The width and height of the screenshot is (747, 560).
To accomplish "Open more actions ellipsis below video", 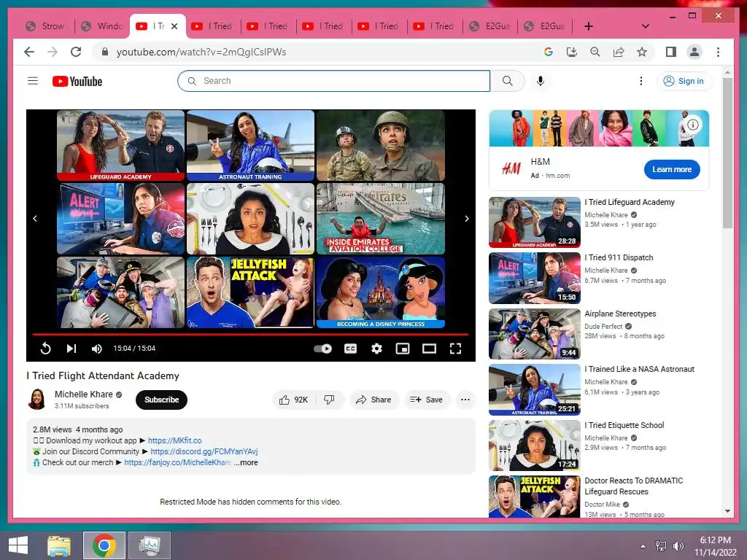I will 465,400.
